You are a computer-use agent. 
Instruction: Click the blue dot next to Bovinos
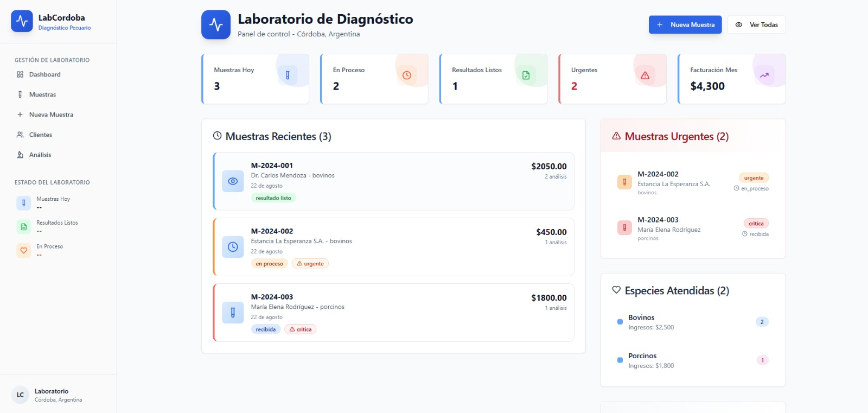[620, 322]
